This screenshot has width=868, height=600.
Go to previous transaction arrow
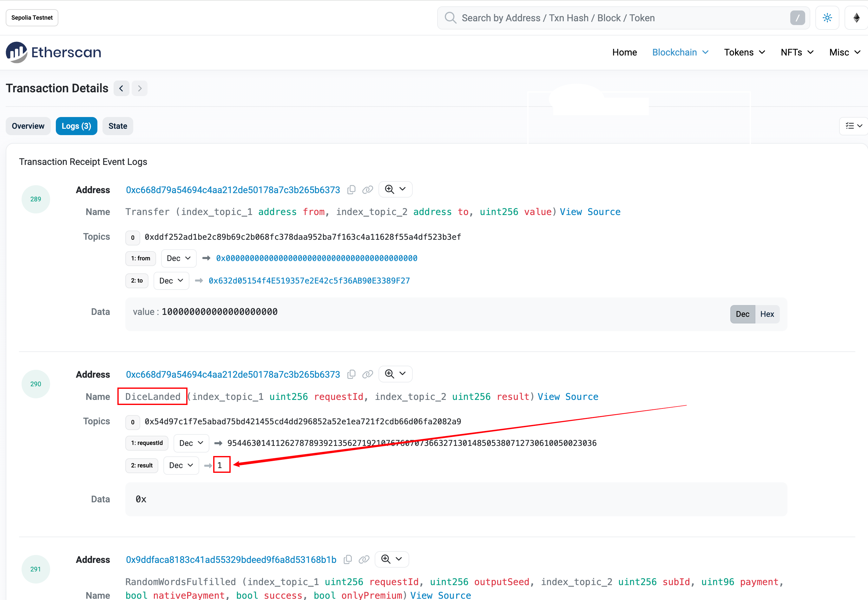121,88
